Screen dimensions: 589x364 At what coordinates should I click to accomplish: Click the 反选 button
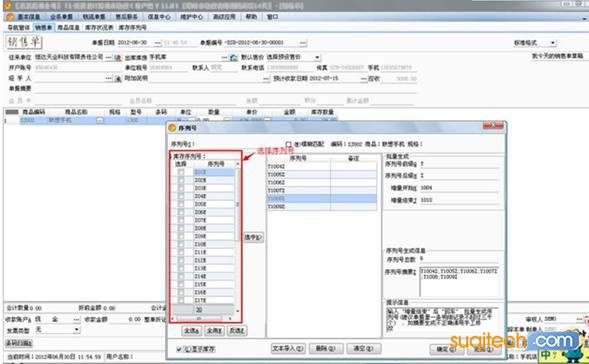tap(237, 331)
